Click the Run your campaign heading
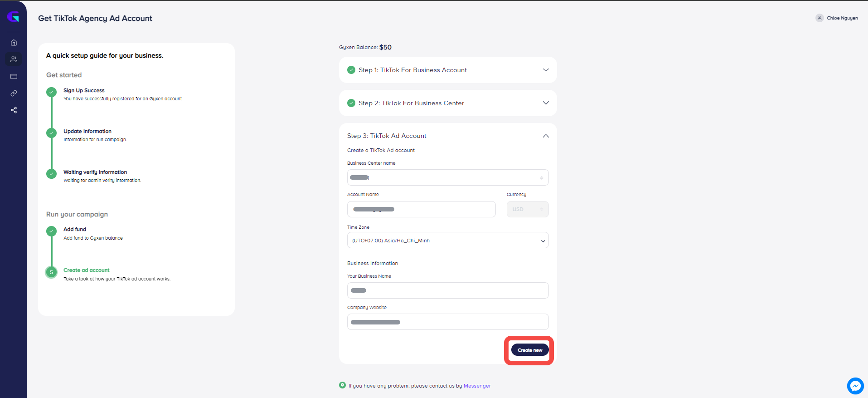Image resolution: width=868 pixels, height=398 pixels. [x=77, y=214]
